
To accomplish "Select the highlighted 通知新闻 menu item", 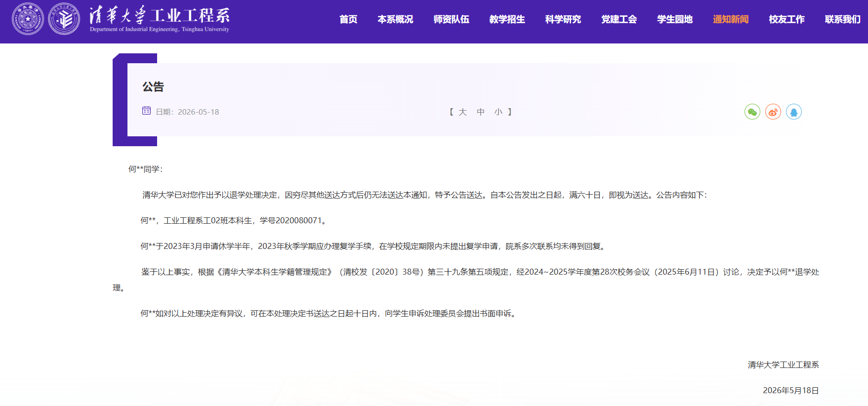I will point(730,19).
